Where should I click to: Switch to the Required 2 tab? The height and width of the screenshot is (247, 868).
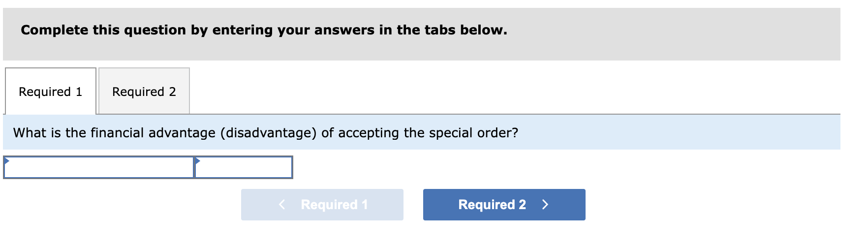click(x=144, y=92)
